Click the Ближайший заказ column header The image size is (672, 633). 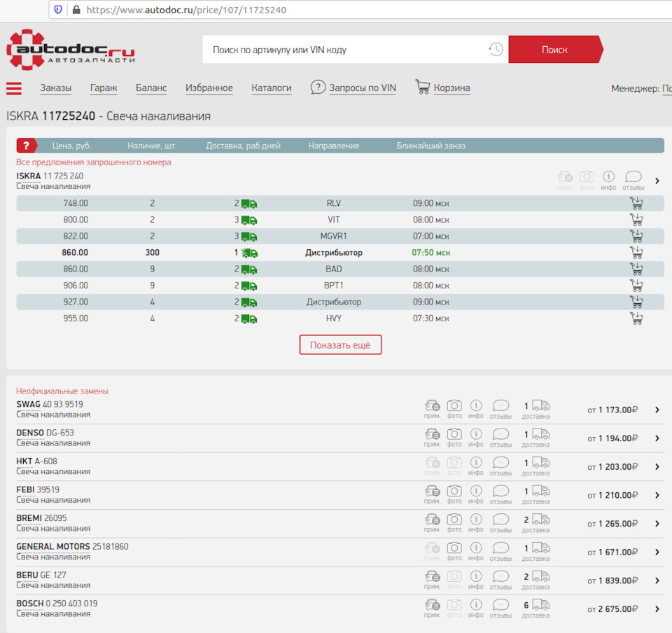pos(430,146)
